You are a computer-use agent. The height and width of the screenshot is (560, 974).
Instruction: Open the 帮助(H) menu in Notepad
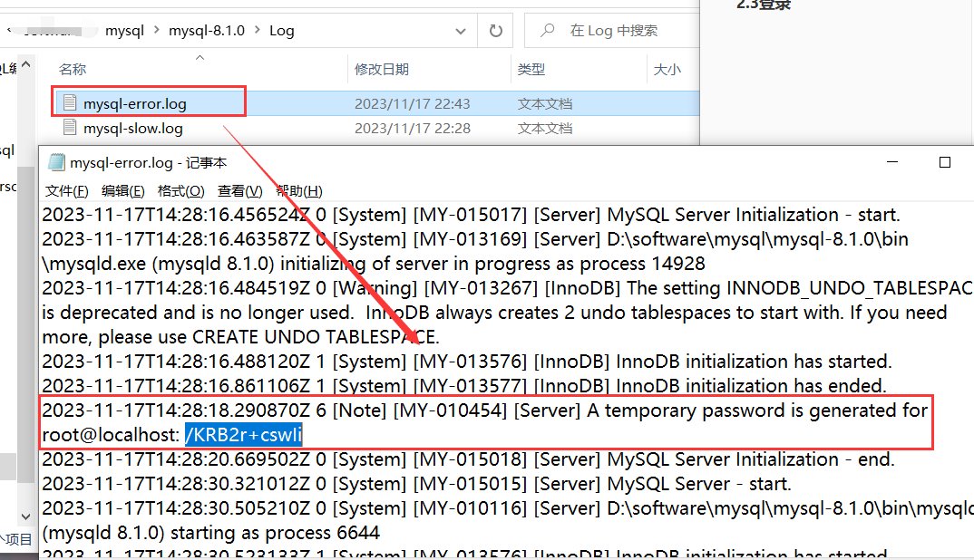298,191
